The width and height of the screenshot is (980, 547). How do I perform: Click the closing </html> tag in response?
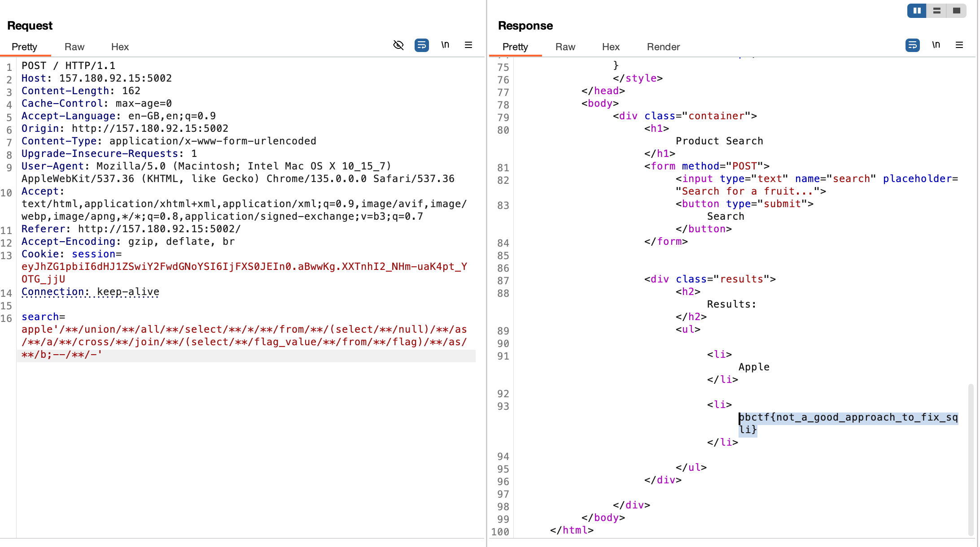572,530
